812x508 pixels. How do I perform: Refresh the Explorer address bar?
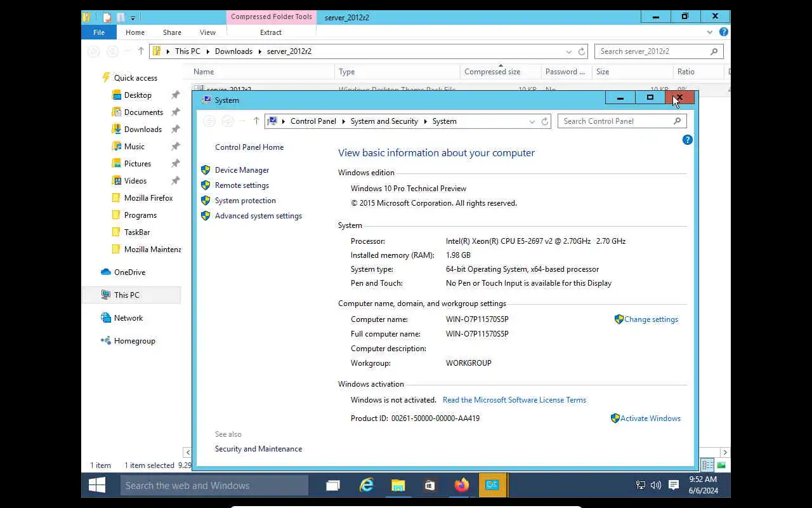582,51
